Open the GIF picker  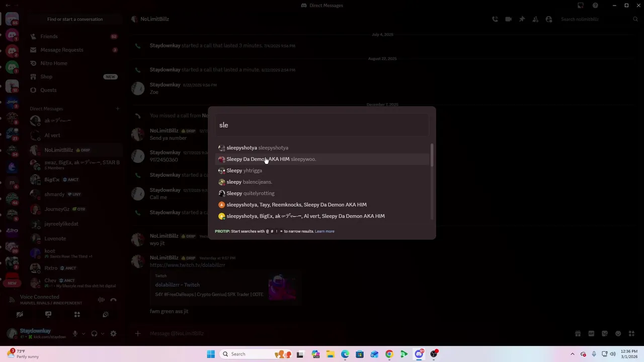pyautogui.click(x=591, y=333)
